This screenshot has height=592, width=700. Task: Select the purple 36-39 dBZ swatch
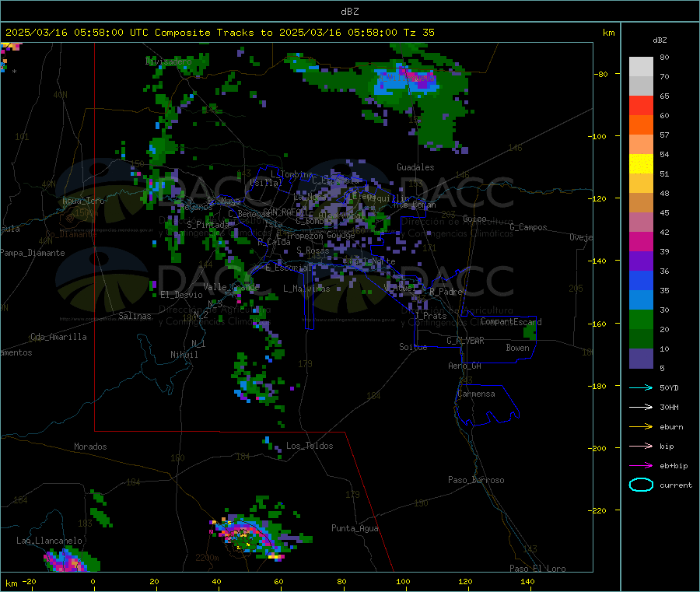[641, 261]
